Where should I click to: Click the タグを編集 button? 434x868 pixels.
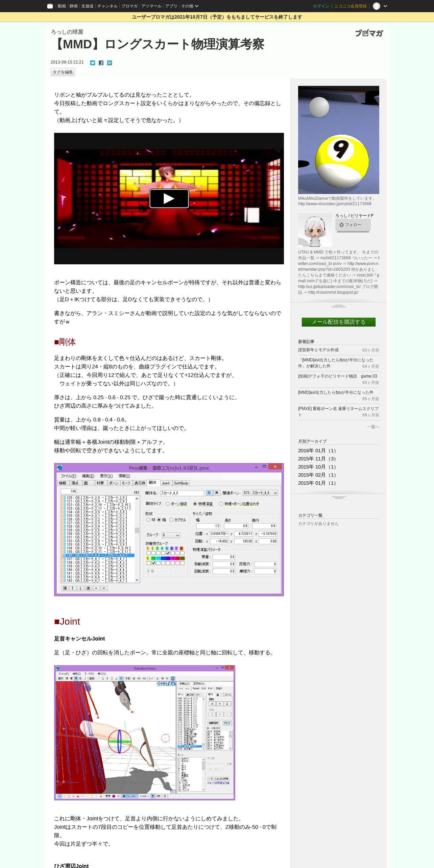point(63,72)
